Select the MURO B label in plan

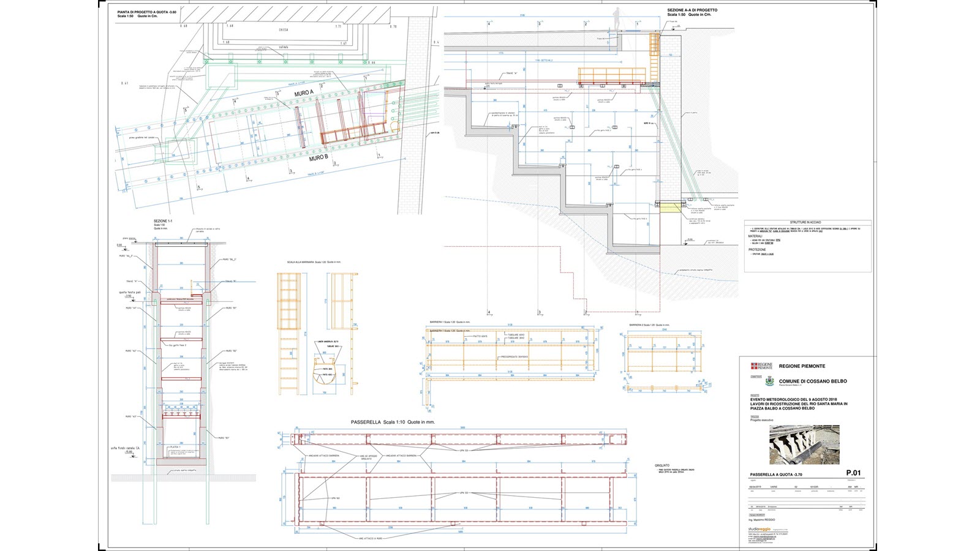tap(318, 158)
